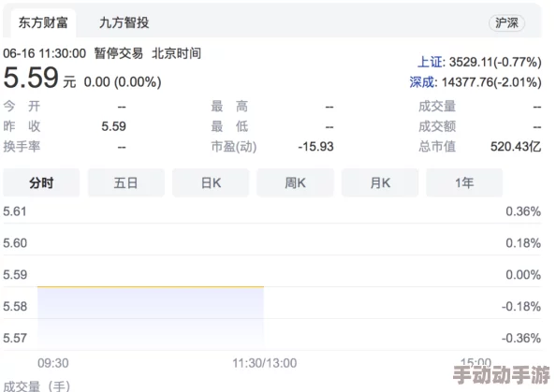Click the 5.58 axis label
Viewport: 556px width, 392px height.
(x=15, y=306)
